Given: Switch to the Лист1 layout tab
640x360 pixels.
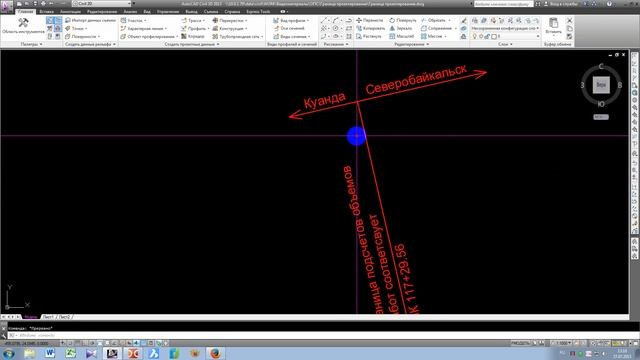Looking at the screenshot, I should tap(48, 317).
